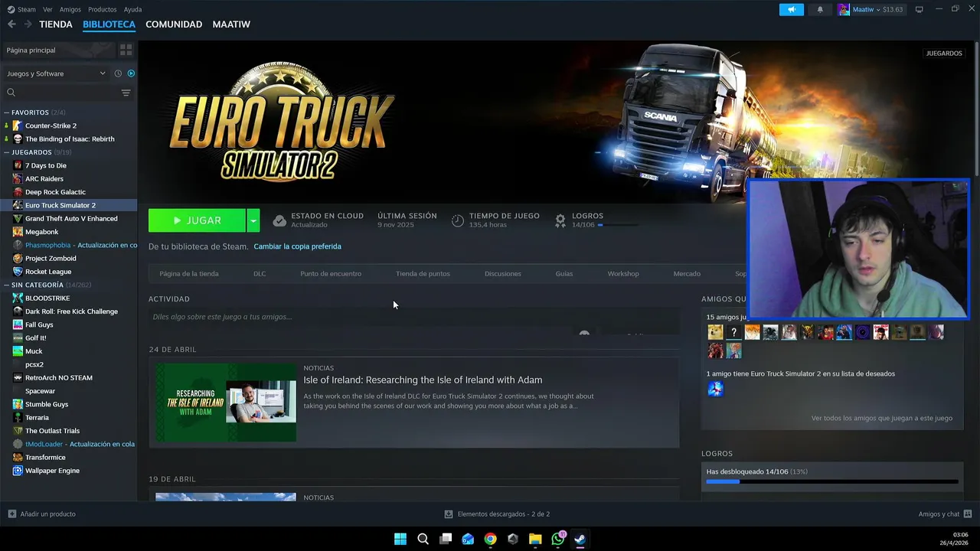The image size is (980, 551).
Task: Open the Juegos y Software filter dropdown
Action: point(57,73)
